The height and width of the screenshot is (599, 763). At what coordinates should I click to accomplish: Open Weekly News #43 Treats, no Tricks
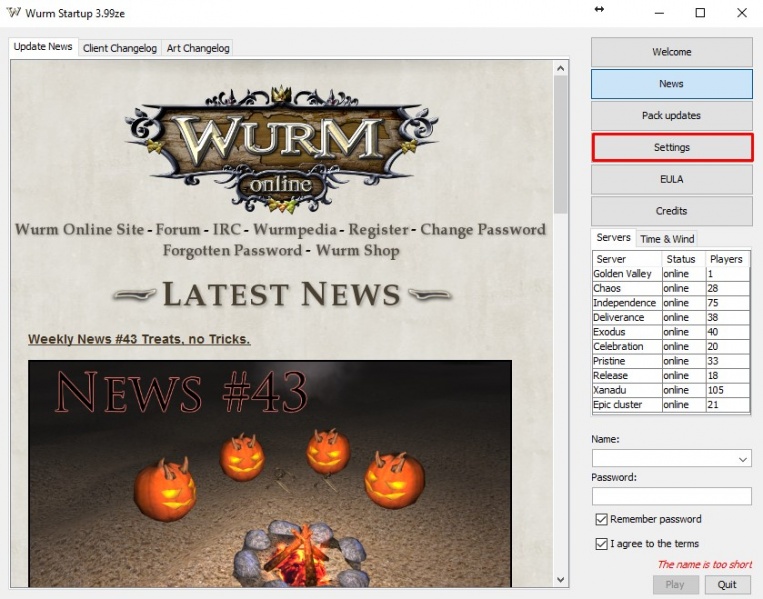coord(139,339)
